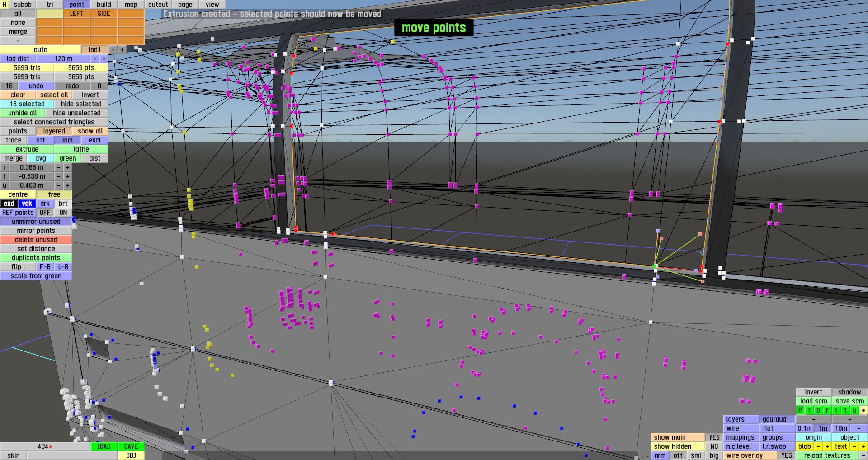This screenshot has width=868, height=460.
Task: Open the cutout tab
Action: click(158, 5)
